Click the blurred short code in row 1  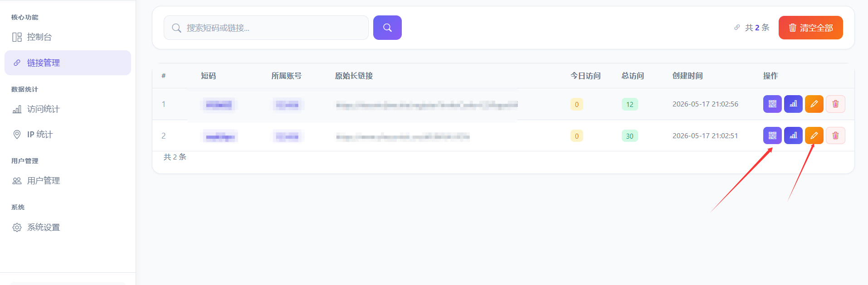click(x=219, y=105)
